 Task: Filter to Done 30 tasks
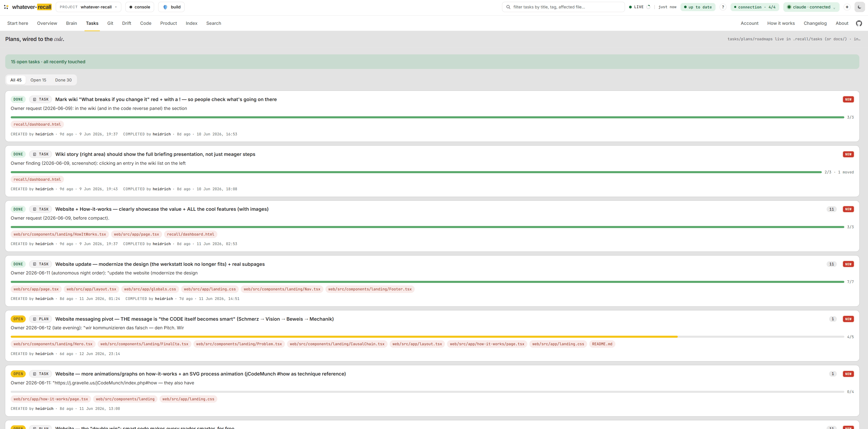[63, 80]
